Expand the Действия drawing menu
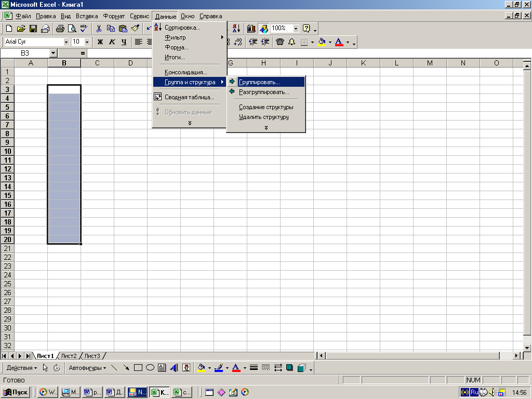532x399 pixels. click(22, 368)
